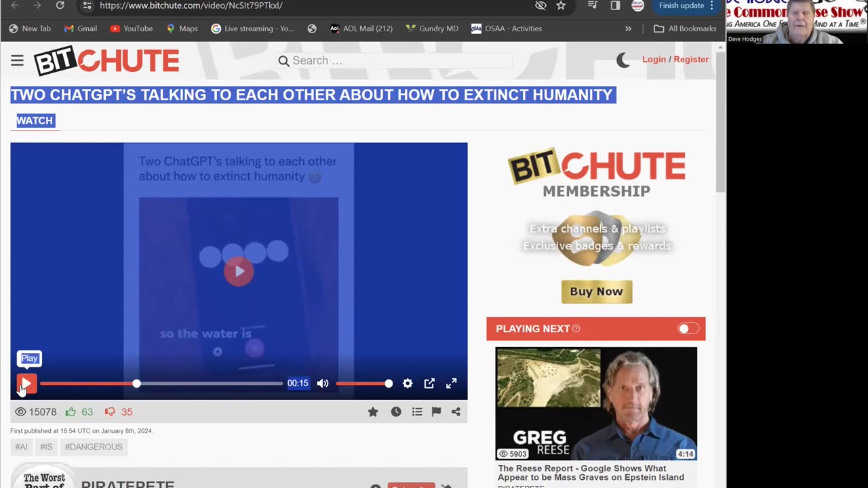The width and height of the screenshot is (868, 488).
Task: Flag the video
Action: coord(436,411)
